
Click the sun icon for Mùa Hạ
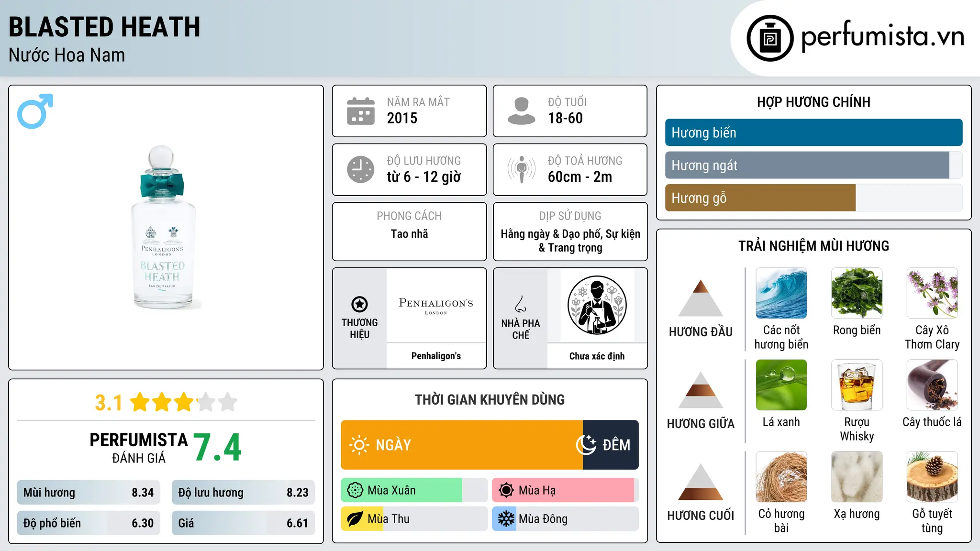coord(506,490)
